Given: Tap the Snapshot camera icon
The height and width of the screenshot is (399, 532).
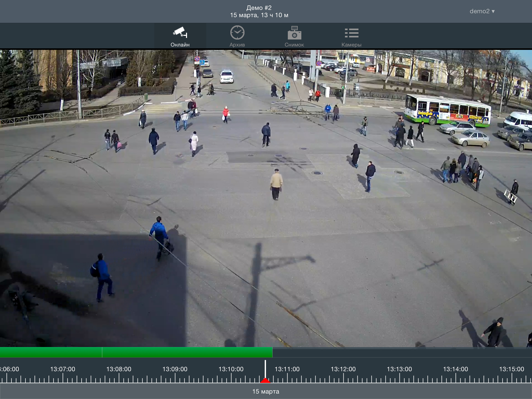Looking at the screenshot, I should [294, 33].
